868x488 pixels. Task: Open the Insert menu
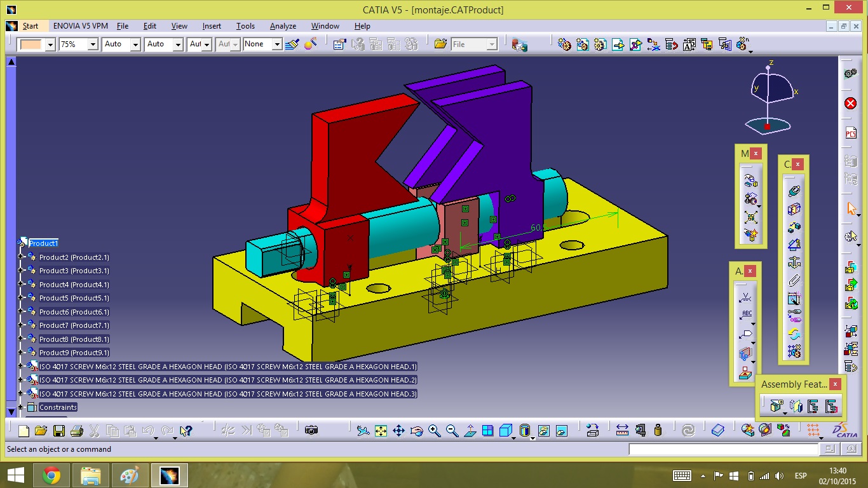pyautogui.click(x=212, y=26)
